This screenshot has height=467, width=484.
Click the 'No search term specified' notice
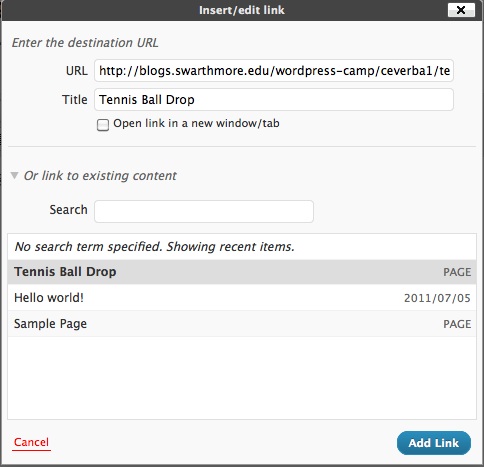pyautogui.click(x=155, y=247)
